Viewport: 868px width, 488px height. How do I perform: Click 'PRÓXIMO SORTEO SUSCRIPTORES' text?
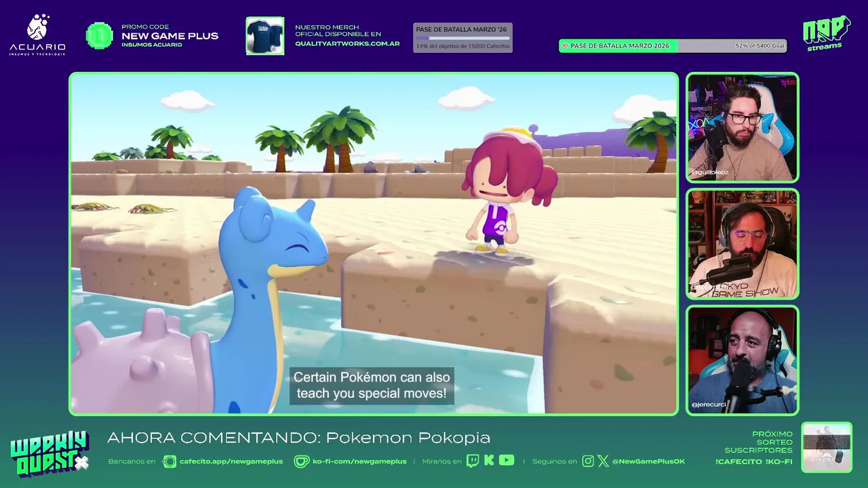(758, 442)
